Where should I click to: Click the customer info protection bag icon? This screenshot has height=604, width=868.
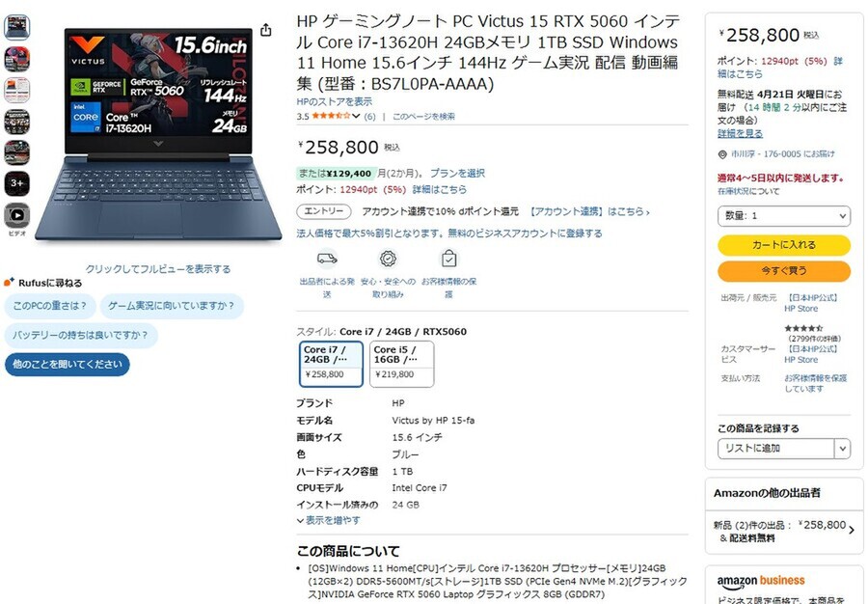448,259
